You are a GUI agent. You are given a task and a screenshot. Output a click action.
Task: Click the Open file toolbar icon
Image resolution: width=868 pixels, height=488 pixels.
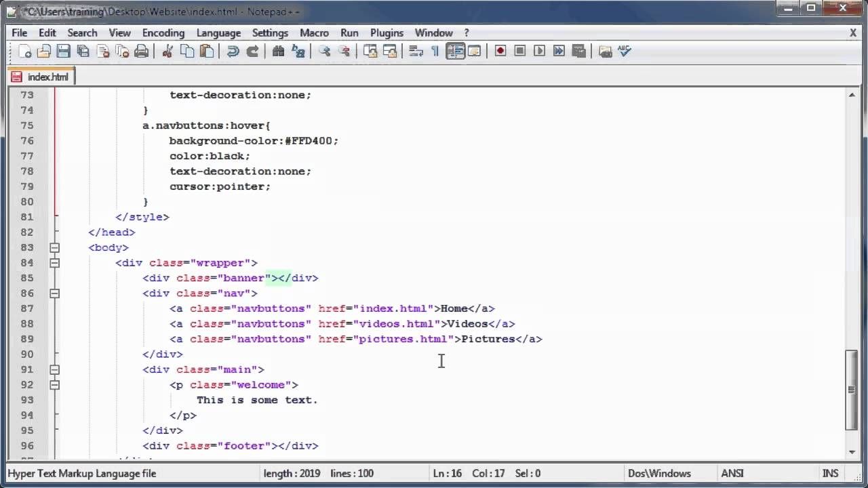[44, 52]
